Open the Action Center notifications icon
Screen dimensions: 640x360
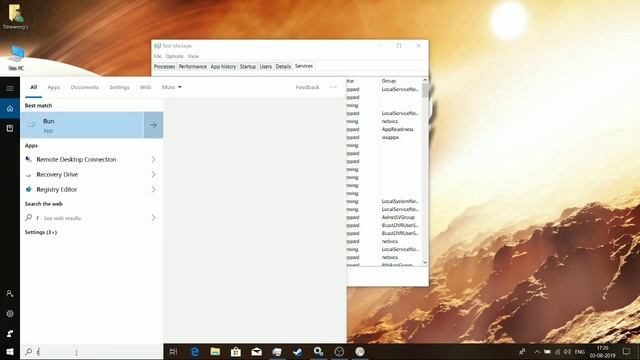(x=627, y=351)
